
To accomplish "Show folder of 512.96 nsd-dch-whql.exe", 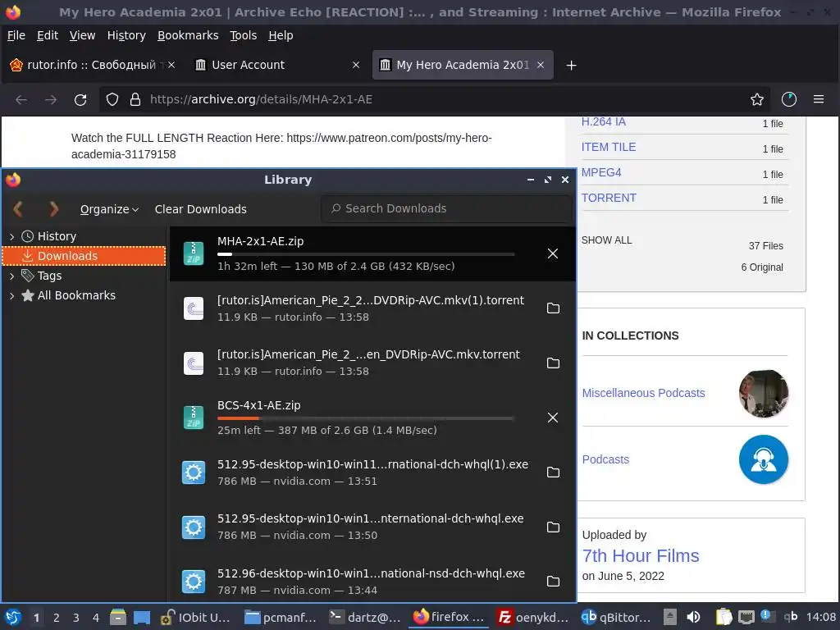I will [x=553, y=582].
